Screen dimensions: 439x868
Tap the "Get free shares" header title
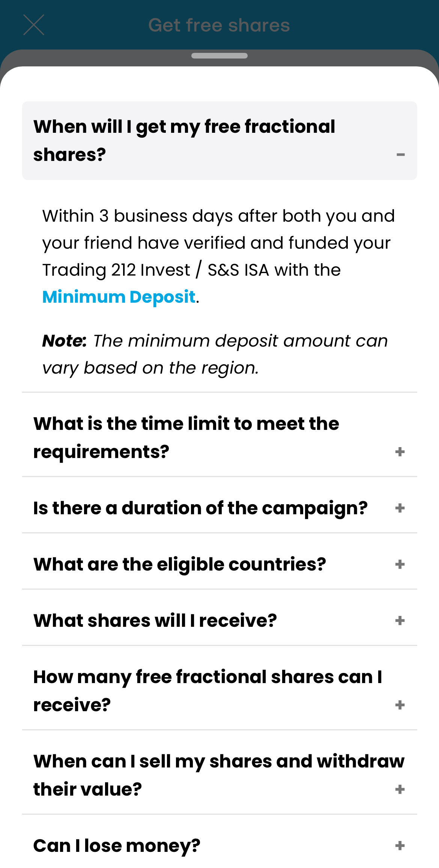219,25
